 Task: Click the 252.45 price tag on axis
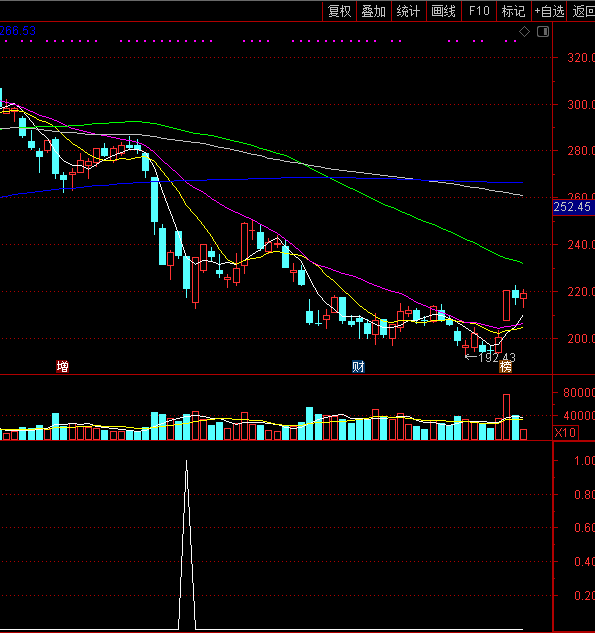point(572,207)
